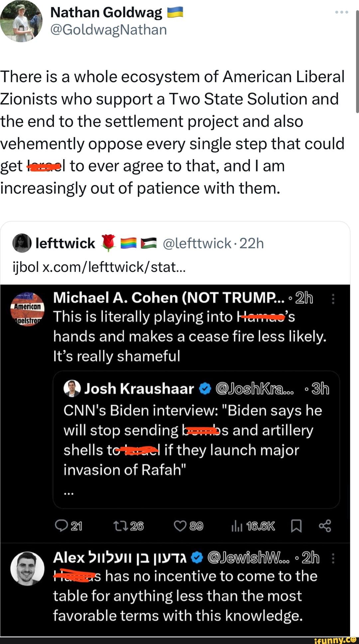Click the verified badge next to Alex's name

pos(197,557)
